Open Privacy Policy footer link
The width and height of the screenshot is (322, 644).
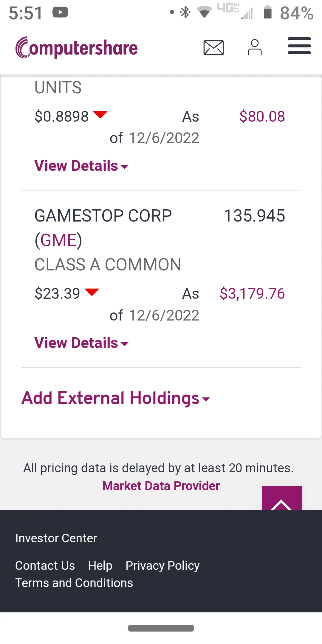tap(162, 566)
